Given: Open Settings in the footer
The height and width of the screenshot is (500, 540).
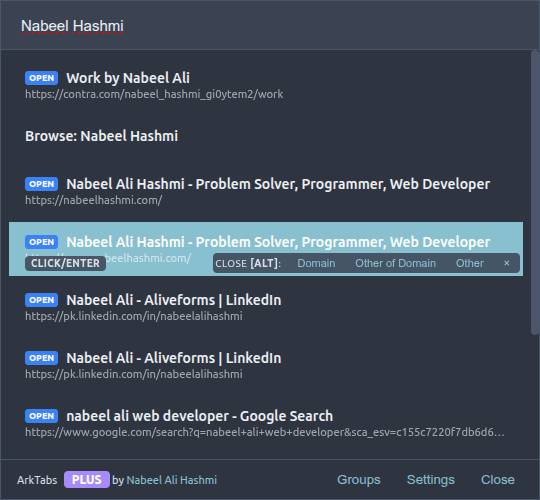Looking at the screenshot, I should pyautogui.click(x=430, y=480).
